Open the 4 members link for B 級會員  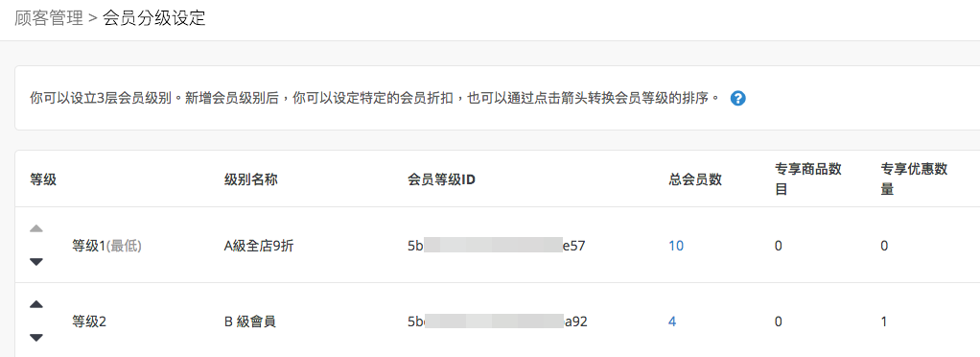pyautogui.click(x=672, y=322)
